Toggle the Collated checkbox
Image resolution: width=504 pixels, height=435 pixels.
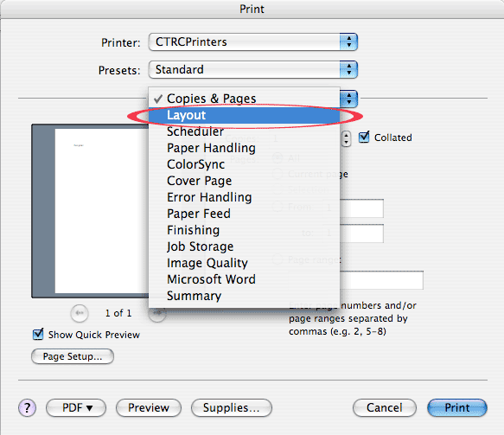pyautogui.click(x=364, y=138)
